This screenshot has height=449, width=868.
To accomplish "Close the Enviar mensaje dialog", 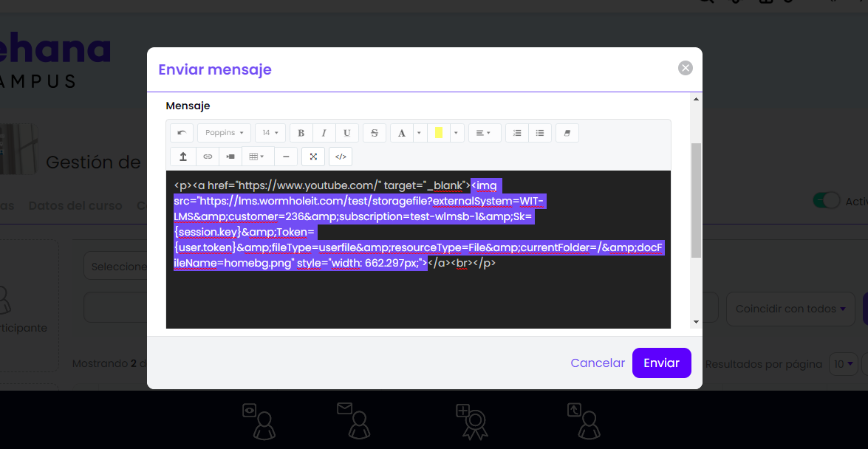I will 686,68.
